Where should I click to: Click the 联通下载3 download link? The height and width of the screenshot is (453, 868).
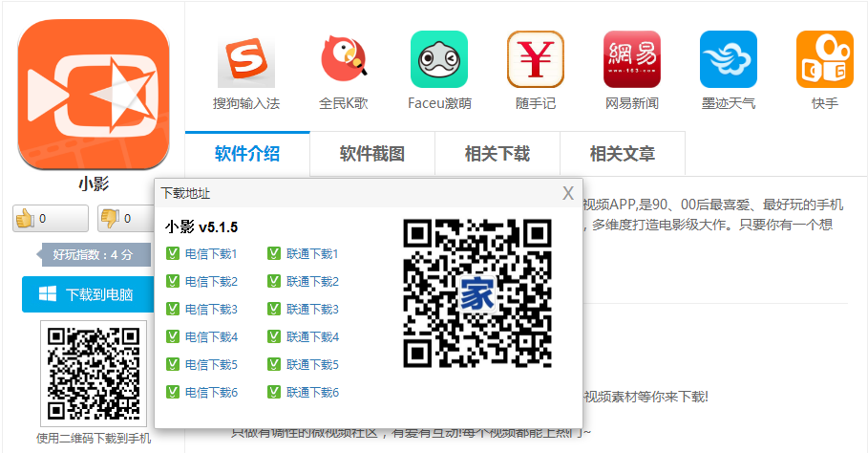pos(312,309)
